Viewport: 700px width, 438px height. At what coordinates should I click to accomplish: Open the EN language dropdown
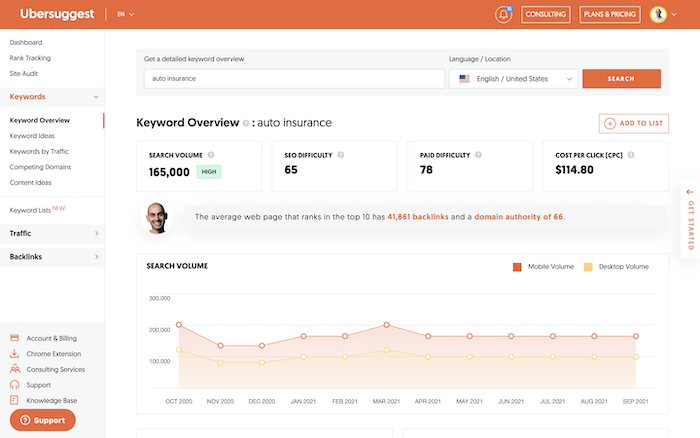125,14
